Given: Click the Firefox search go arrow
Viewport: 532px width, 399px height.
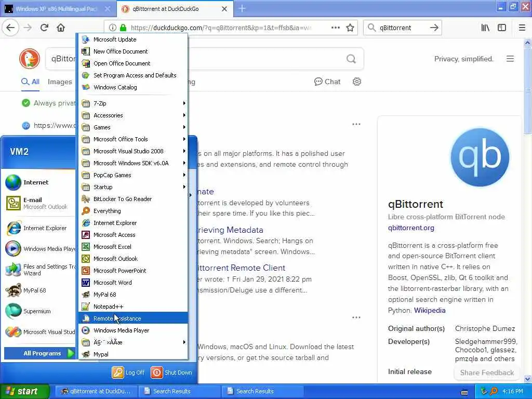Looking at the screenshot, I should [x=434, y=28].
